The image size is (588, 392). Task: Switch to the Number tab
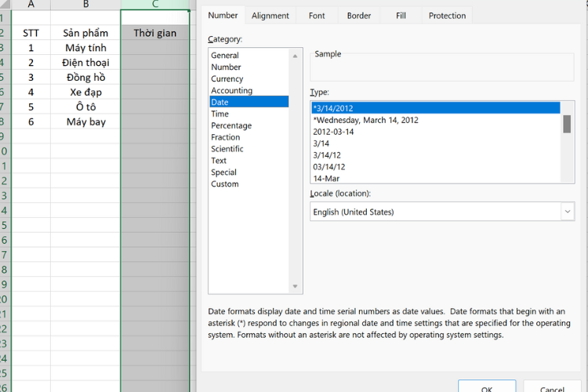click(223, 16)
